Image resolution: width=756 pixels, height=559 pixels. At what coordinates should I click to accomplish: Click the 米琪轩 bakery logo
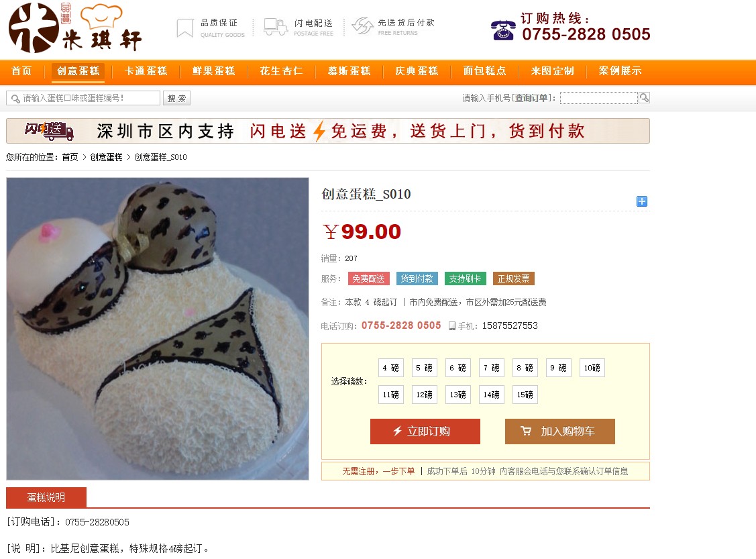tap(75, 28)
